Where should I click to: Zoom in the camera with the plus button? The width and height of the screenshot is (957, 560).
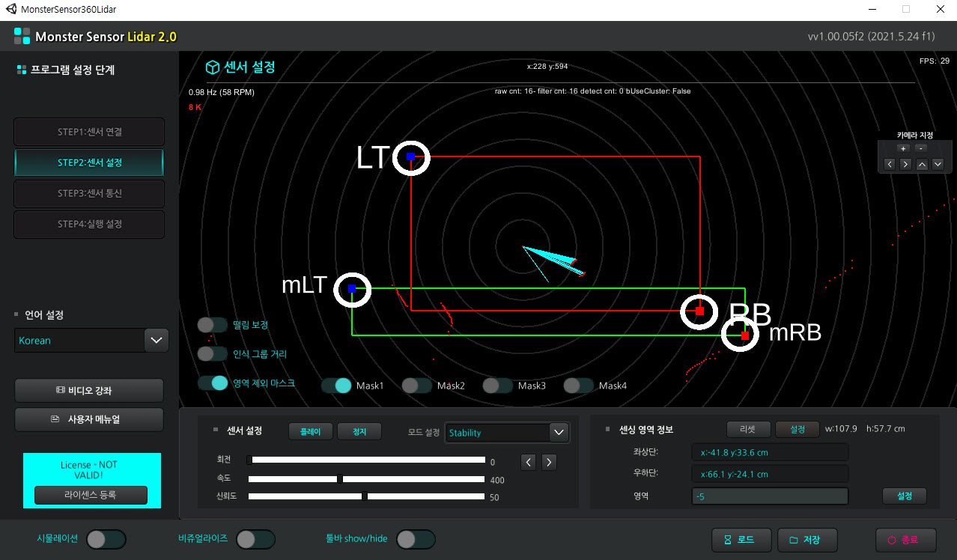pos(903,148)
